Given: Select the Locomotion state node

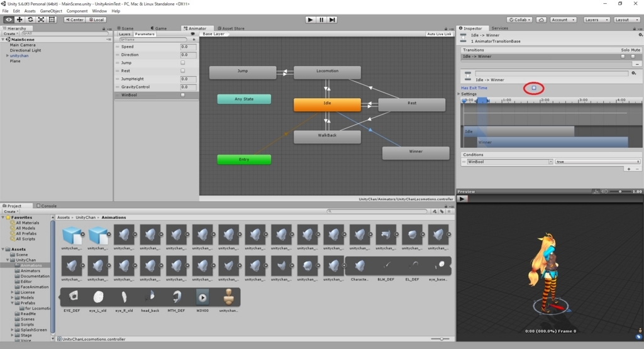Looking at the screenshot, I should click(327, 72).
